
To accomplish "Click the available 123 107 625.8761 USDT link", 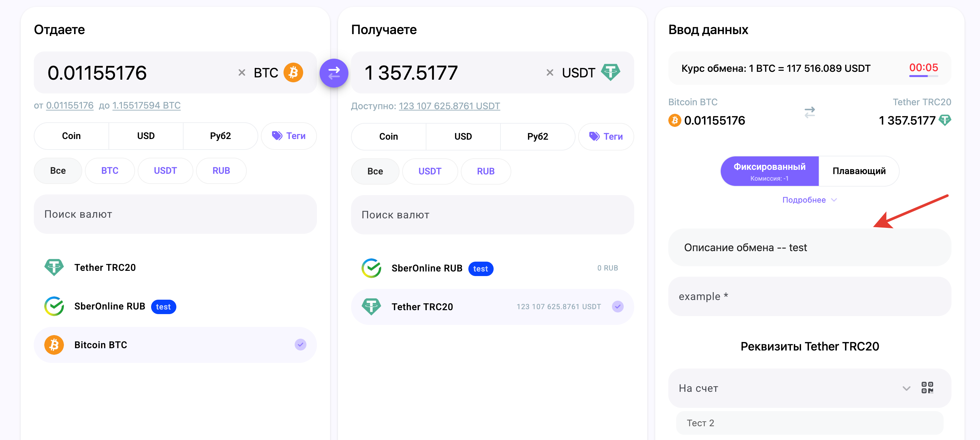I will [449, 106].
